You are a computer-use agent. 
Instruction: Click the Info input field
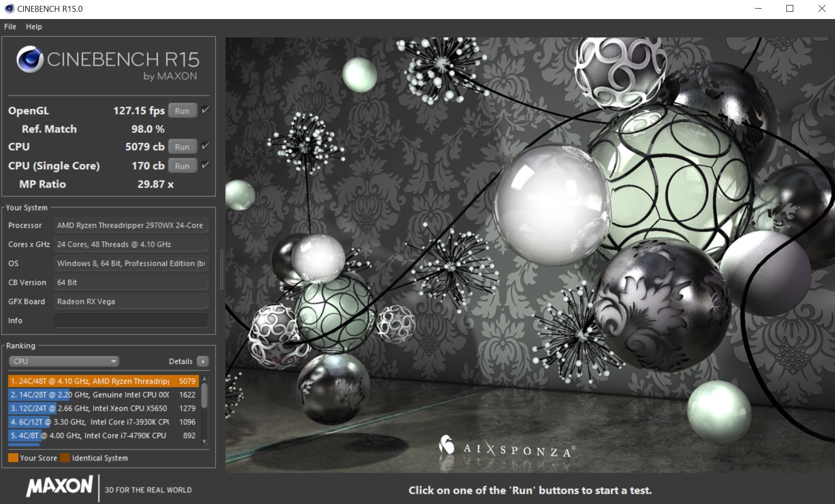tap(131, 320)
